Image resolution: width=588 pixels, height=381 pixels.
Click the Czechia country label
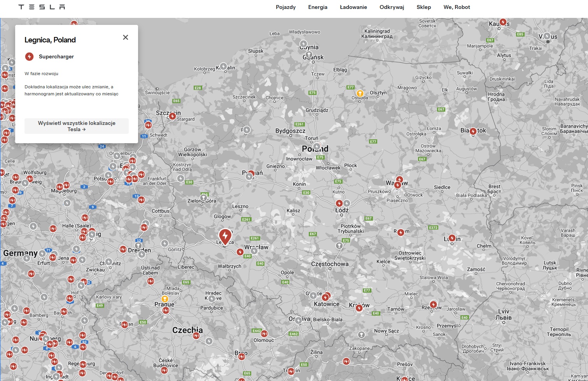click(187, 330)
